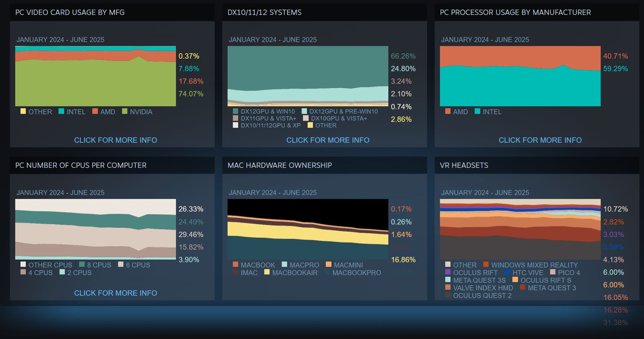The width and height of the screenshot is (644, 339).
Task: Click the 74.07% NVIDIA percentage value
Action: pyautogui.click(x=191, y=94)
